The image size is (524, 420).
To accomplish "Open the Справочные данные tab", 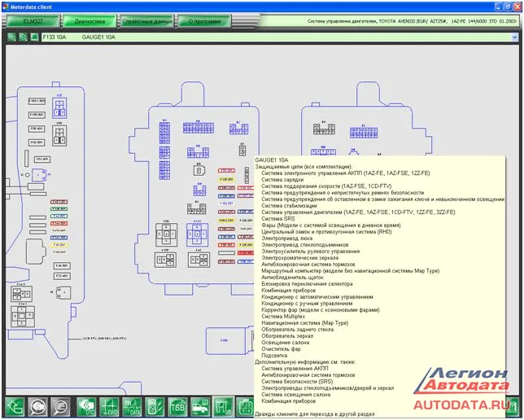I will point(147,21).
